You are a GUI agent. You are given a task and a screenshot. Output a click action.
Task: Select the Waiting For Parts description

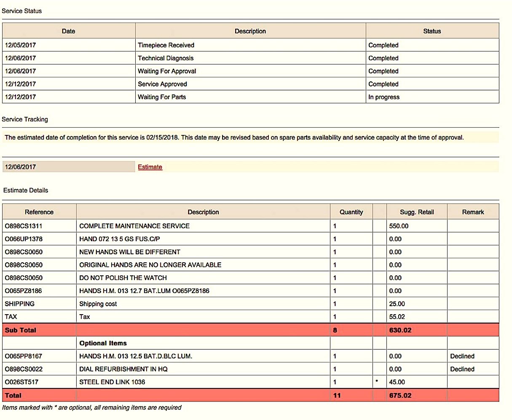[162, 97]
